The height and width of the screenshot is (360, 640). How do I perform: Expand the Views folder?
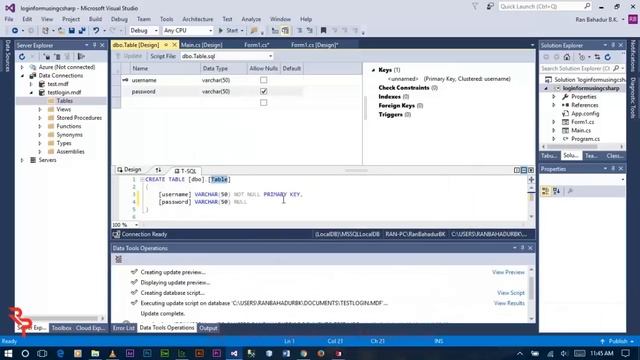click(x=40, y=109)
